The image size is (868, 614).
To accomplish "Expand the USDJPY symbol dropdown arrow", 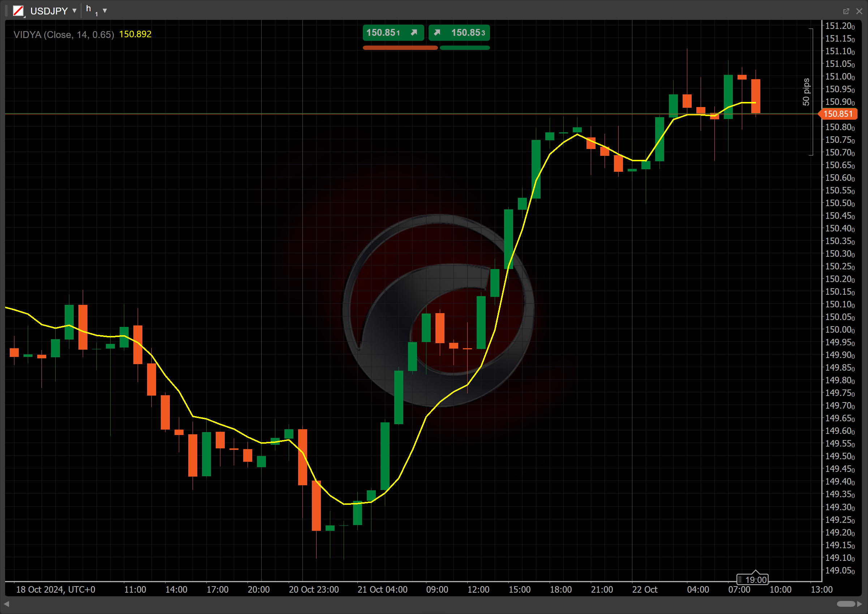I will coord(74,10).
